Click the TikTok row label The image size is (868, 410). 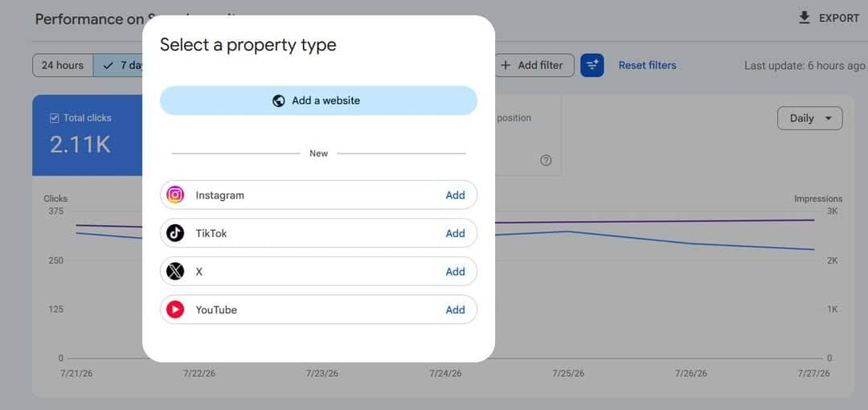(211, 233)
